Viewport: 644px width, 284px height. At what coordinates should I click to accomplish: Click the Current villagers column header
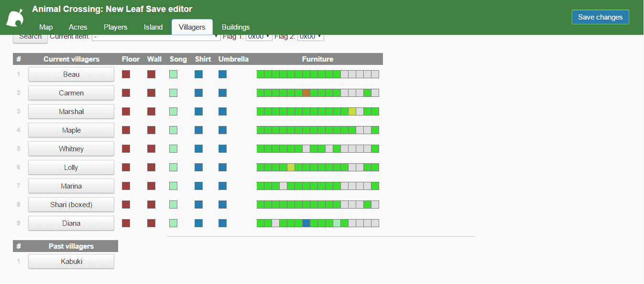(x=71, y=59)
